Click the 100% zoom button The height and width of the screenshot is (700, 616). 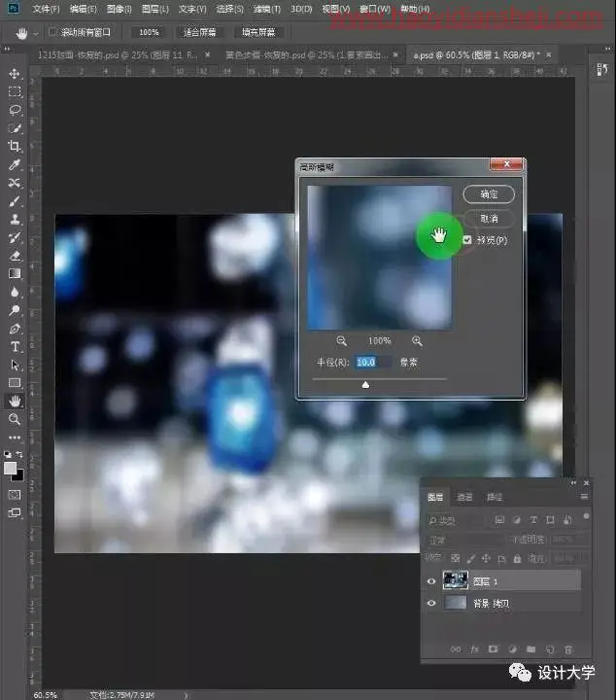149,32
